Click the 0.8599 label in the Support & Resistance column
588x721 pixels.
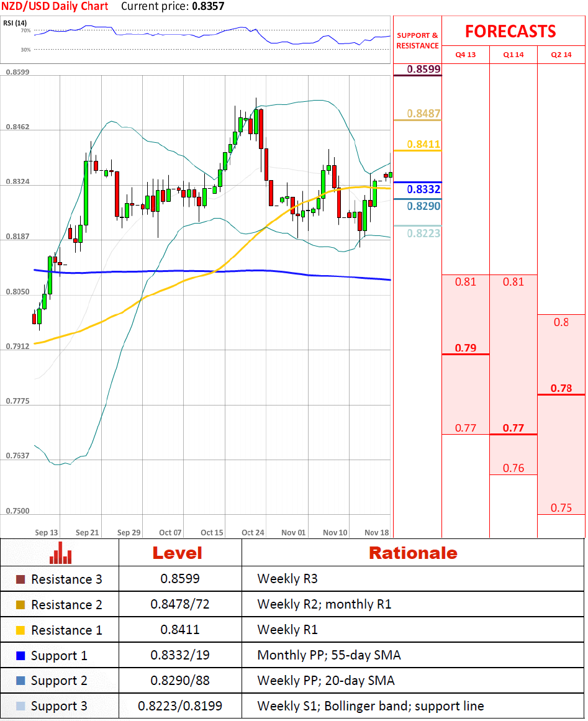[423, 69]
